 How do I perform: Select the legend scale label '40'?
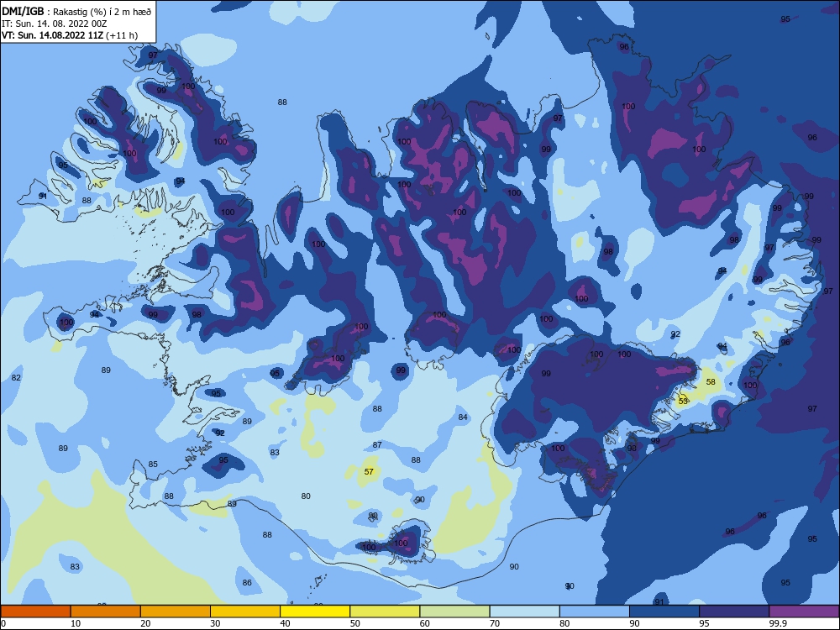[285, 623]
